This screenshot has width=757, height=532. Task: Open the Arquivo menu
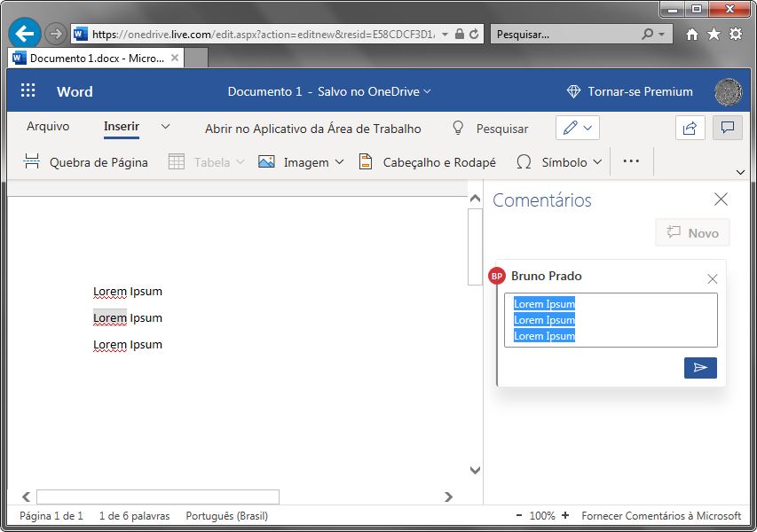48,127
